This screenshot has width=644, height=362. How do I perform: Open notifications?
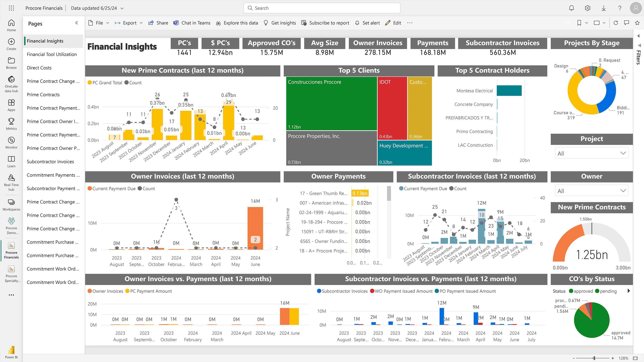pos(571,8)
